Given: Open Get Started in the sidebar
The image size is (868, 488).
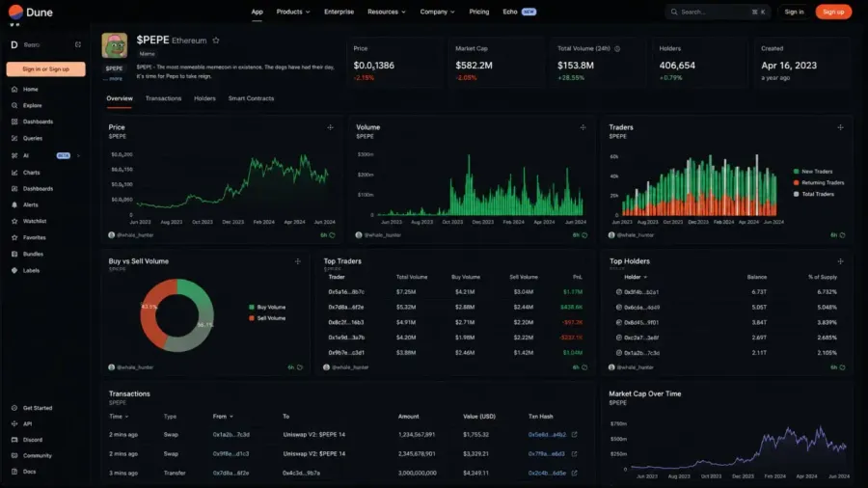Looking at the screenshot, I should [32, 408].
